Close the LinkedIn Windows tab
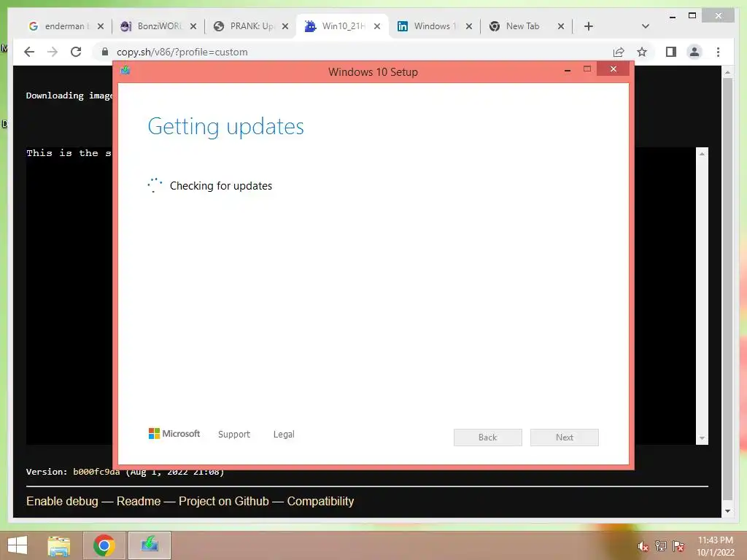The image size is (747, 560). click(469, 26)
